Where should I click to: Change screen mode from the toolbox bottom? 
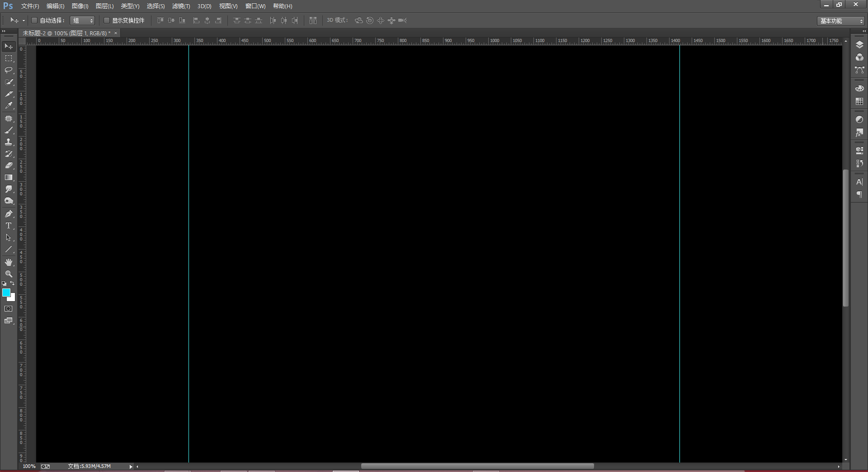tap(9, 321)
